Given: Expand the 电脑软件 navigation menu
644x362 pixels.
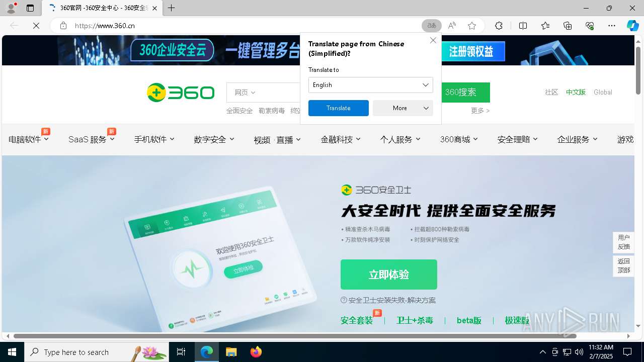Looking at the screenshot, I should pyautogui.click(x=29, y=139).
